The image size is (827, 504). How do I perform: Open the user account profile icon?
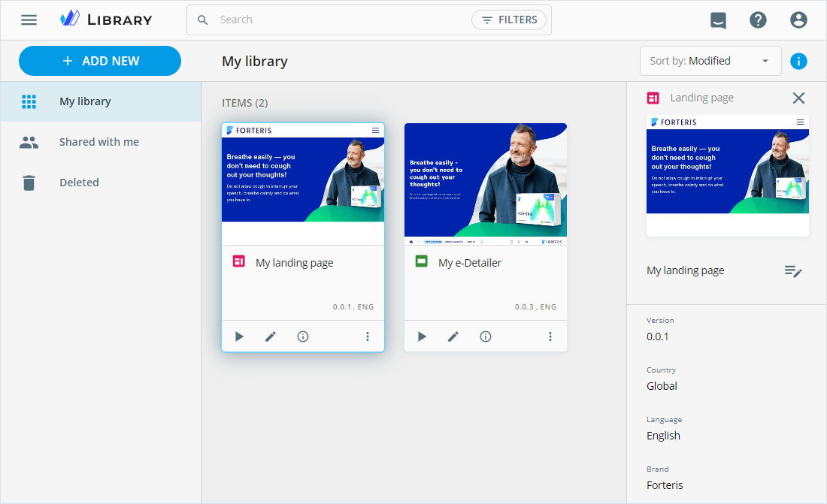(x=798, y=20)
